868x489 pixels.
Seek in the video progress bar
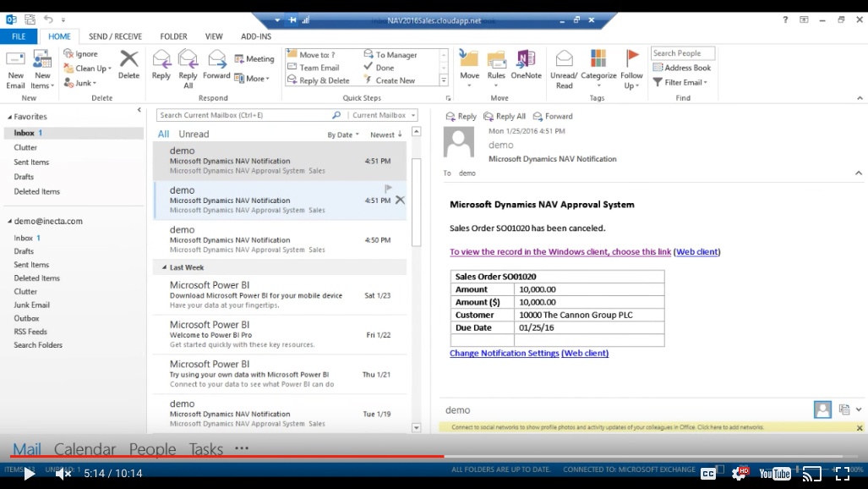click(434, 457)
